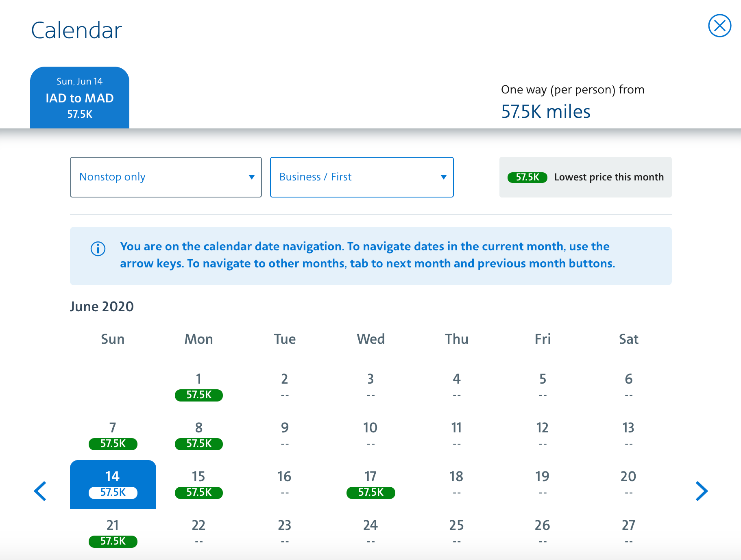
Task: Pick June 1 with 57.5K fare
Action: pyautogui.click(x=198, y=386)
